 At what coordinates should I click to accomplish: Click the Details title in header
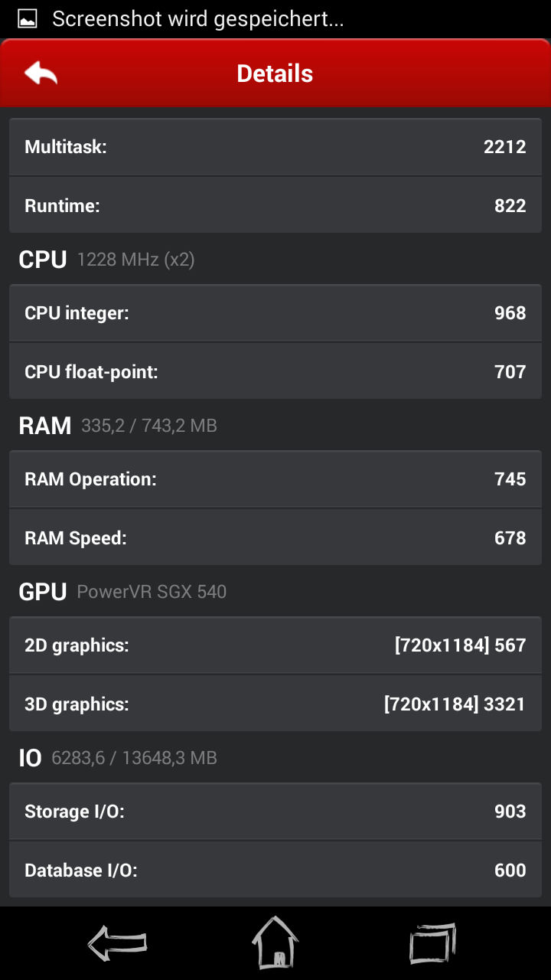tap(275, 73)
